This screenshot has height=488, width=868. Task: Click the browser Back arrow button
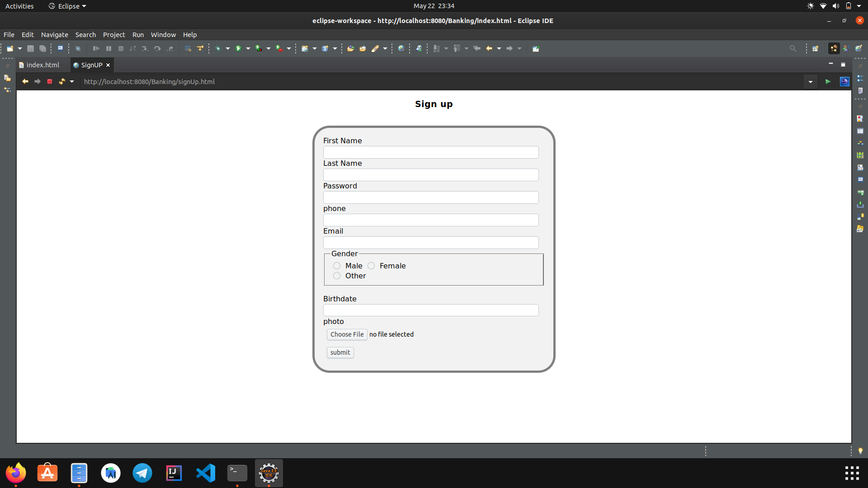click(x=25, y=81)
